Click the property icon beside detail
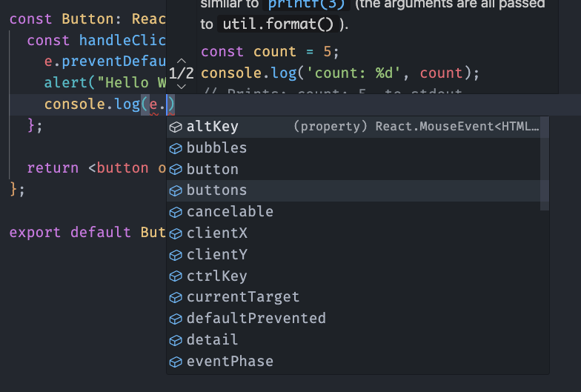The image size is (581, 392). [176, 340]
